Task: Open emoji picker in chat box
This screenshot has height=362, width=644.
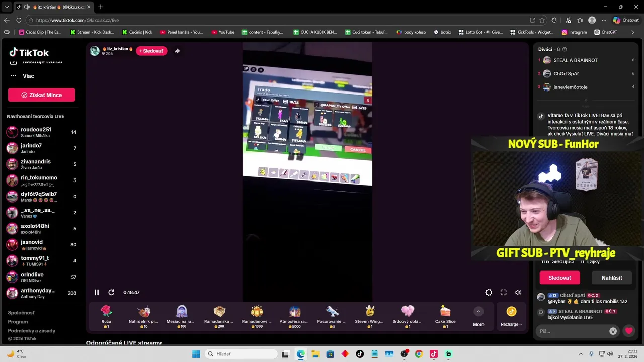Action: click(x=613, y=331)
